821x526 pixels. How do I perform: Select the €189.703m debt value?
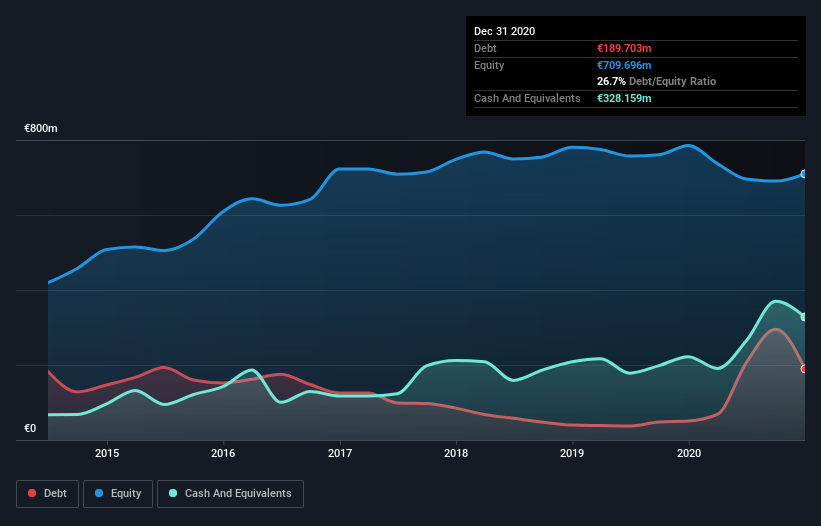(x=624, y=48)
